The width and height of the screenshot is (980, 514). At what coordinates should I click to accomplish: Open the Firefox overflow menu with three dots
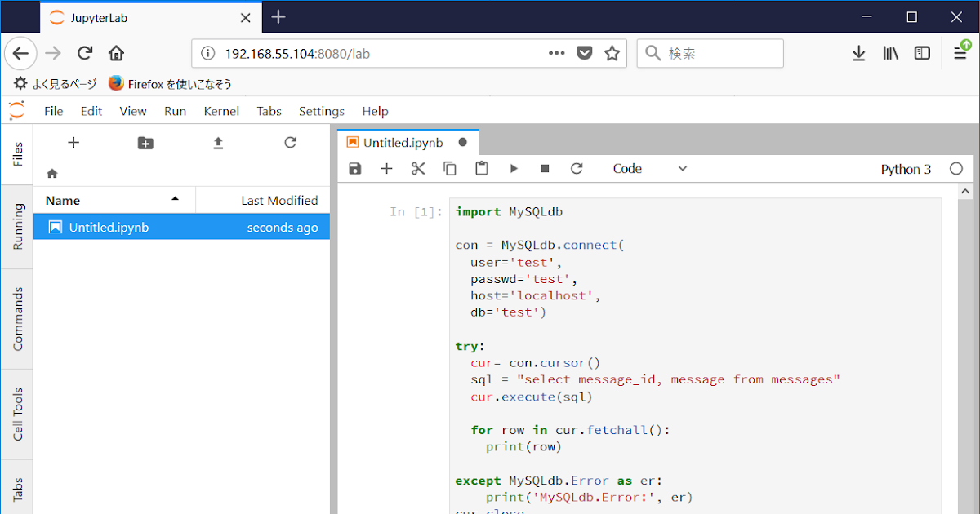coord(556,52)
